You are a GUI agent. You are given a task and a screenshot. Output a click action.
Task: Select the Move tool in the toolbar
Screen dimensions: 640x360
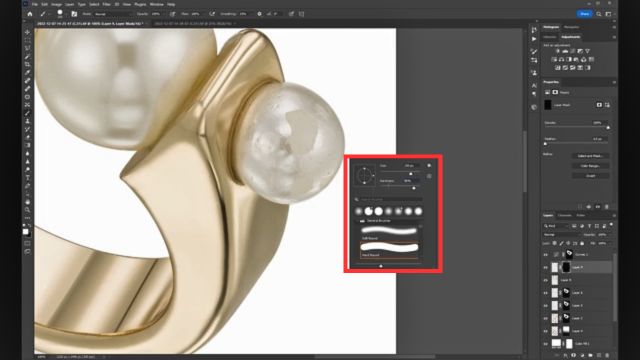27,32
